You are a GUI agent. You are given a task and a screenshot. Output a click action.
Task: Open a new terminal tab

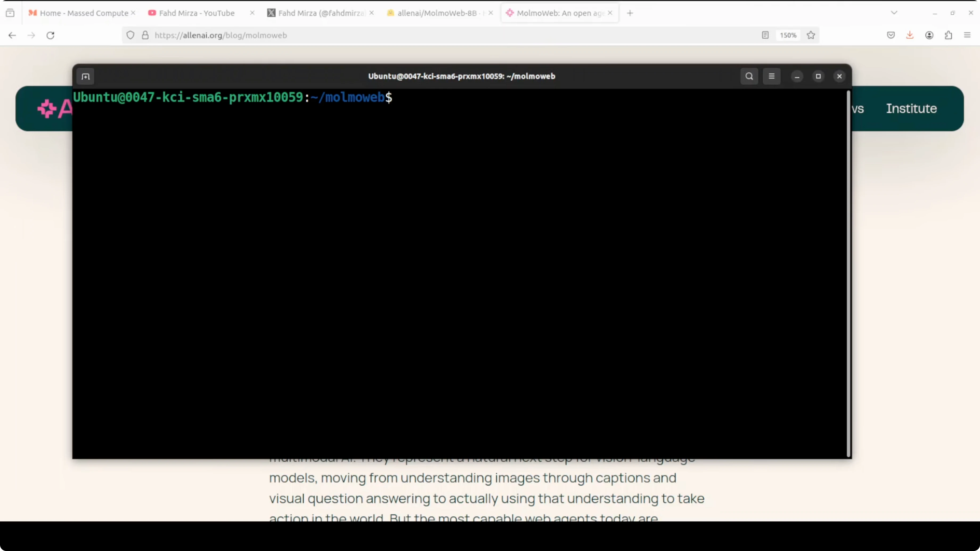85,76
